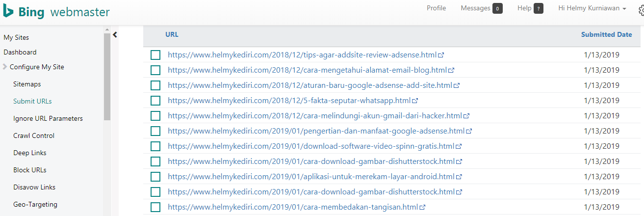This screenshot has height=216, width=644.
Task: Click the sidebar vertical scrollbar
Action: pos(107,78)
